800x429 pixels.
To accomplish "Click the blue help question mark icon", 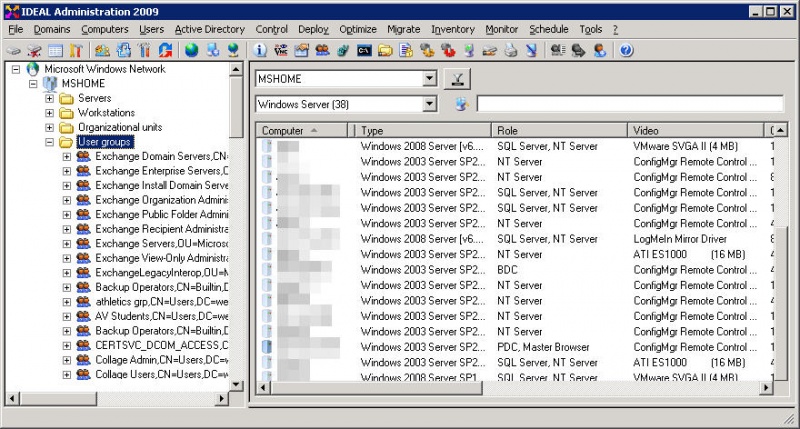I will point(627,49).
